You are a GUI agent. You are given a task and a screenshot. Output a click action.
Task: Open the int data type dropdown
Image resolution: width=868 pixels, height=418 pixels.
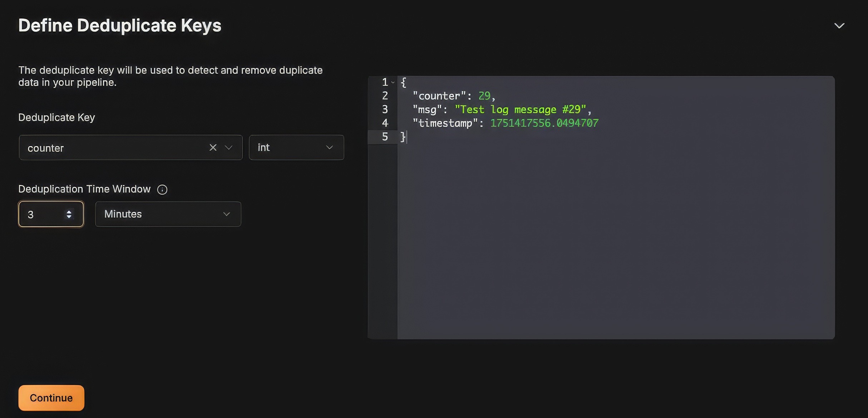pyautogui.click(x=296, y=147)
